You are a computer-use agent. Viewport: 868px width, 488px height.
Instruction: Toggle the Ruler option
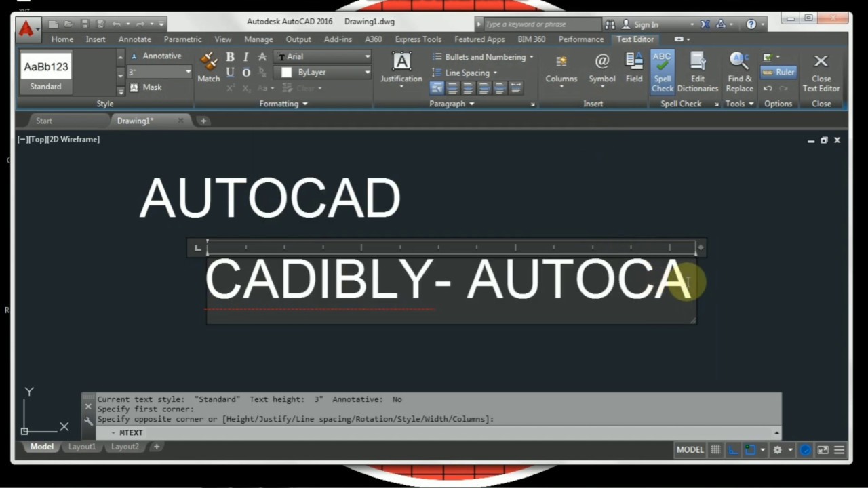click(x=778, y=72)
